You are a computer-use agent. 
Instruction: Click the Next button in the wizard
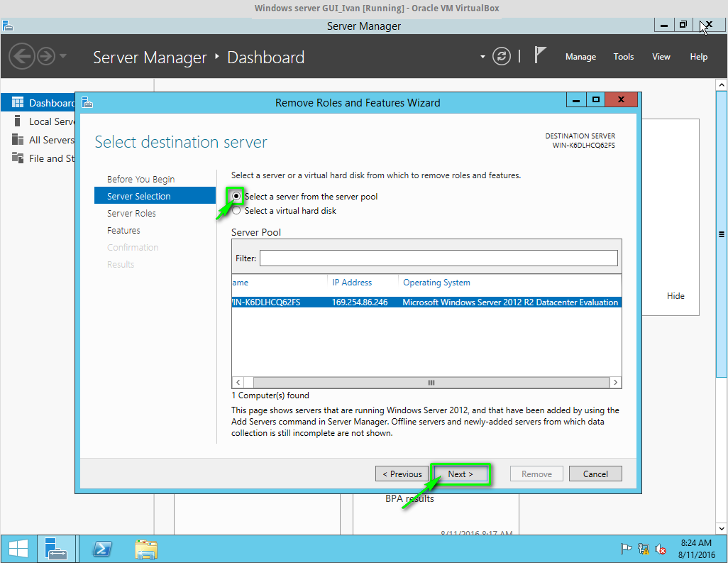[x=460, y=474]
